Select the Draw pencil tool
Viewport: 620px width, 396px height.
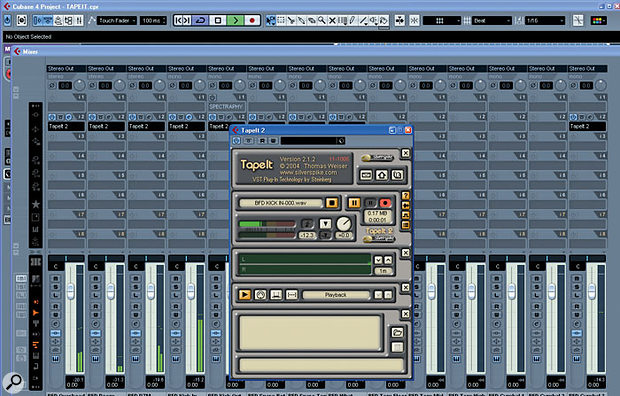(x=353, y=20)
